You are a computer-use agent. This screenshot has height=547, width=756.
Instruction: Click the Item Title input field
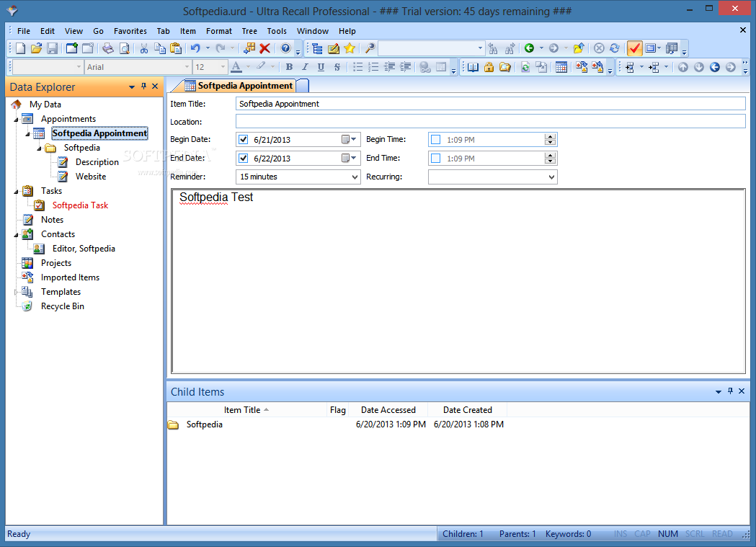tap(490, 104)
